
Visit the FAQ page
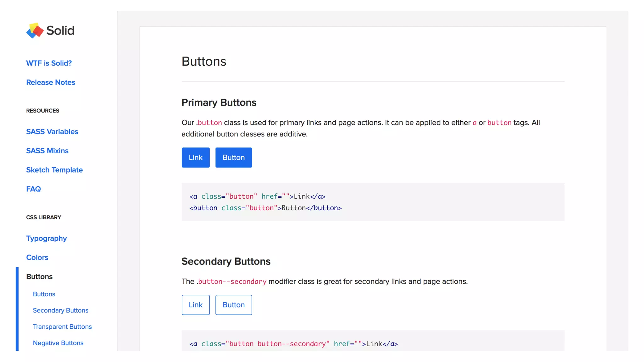coord(33,189)
